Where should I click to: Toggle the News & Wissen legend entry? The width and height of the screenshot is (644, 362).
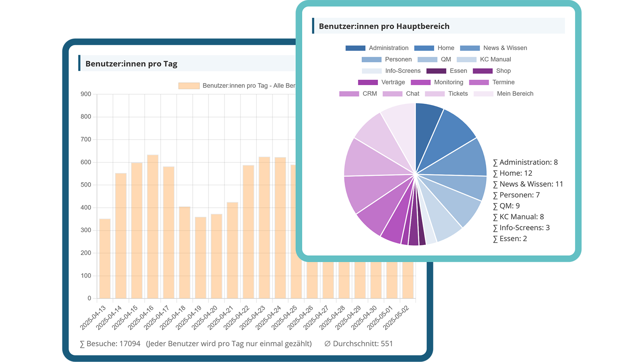(x=493, y=48)
